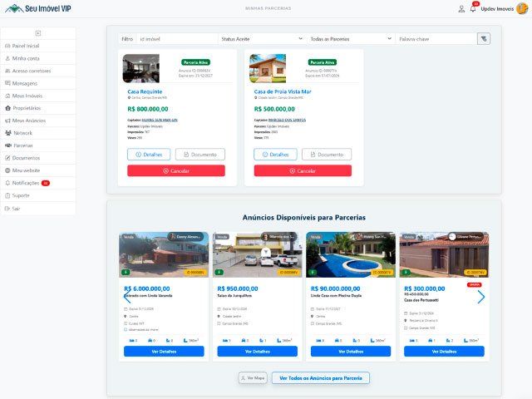Open the R$ 6.000.000,00 listing photo
The width and height of the screenshot is (532, 399).
(164, 254)
